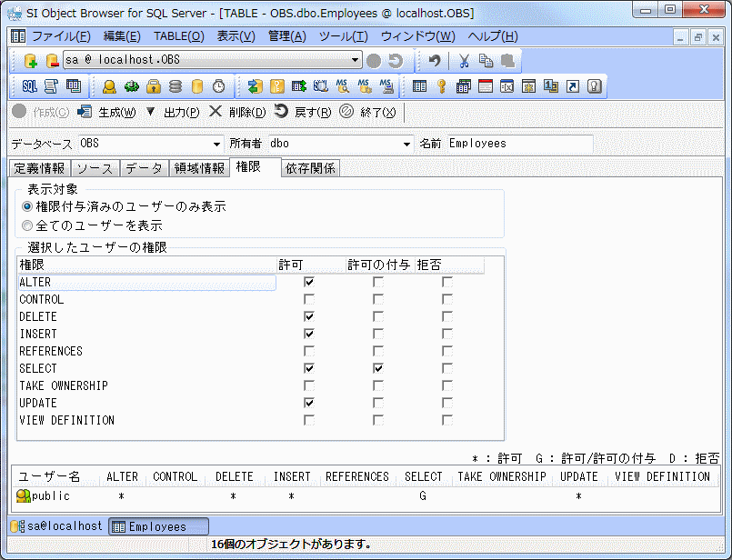Click the SQL editor icon in toolbar
The image size is (732, 560).
tap(29, 86)
